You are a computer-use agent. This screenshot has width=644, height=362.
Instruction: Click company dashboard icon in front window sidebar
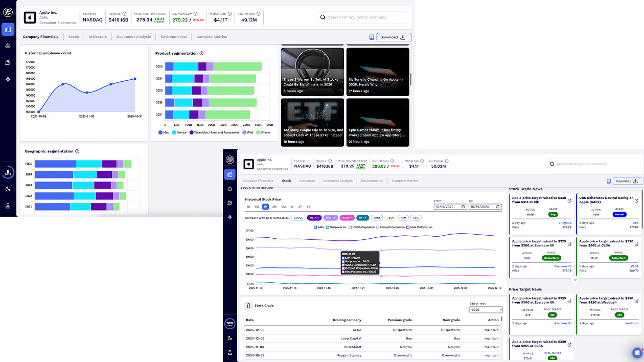(x=230, y=174)
